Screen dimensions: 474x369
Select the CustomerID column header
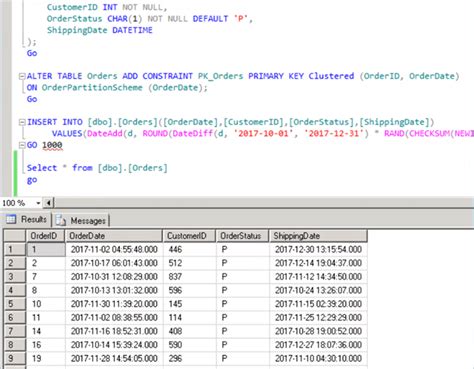[x=189, y=236]
